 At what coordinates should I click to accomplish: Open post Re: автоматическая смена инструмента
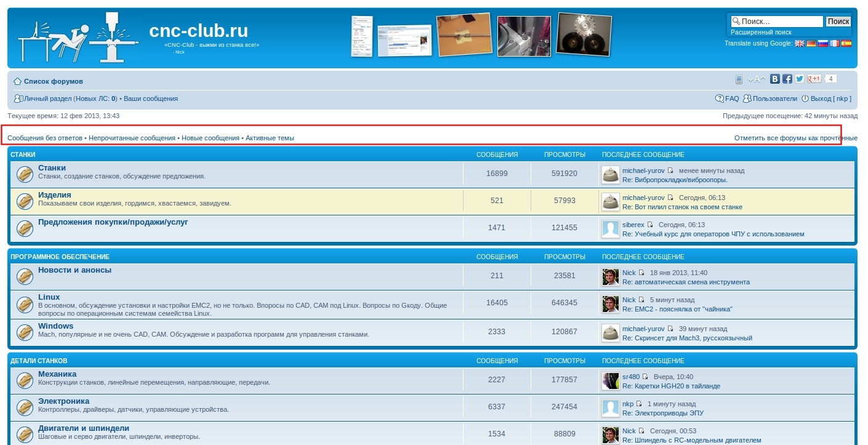point(686,282)
